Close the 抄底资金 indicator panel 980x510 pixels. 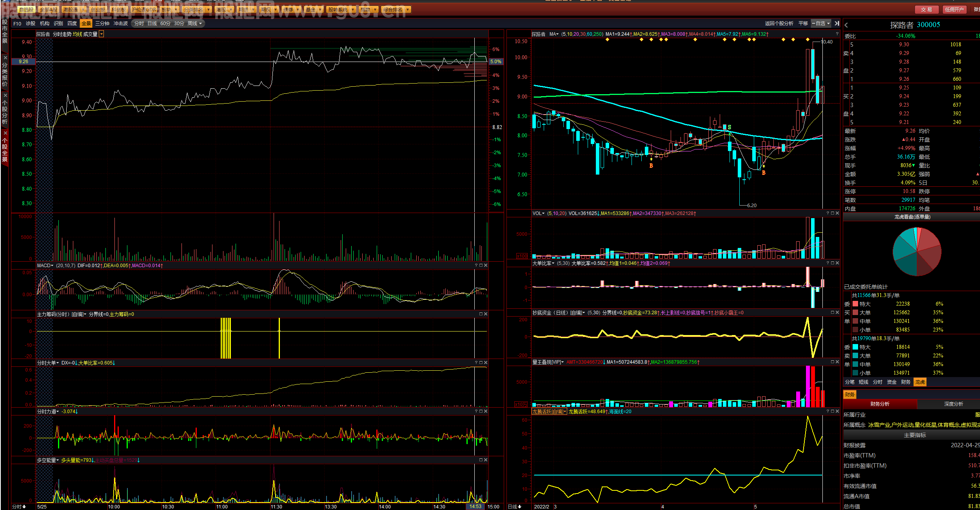click(x=837, y=313)
